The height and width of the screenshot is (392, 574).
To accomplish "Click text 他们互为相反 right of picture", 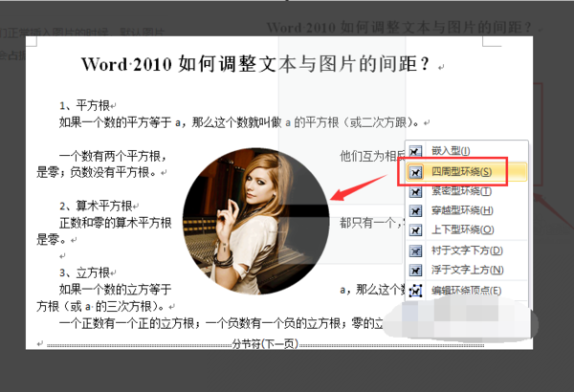I will click(373, 156).
